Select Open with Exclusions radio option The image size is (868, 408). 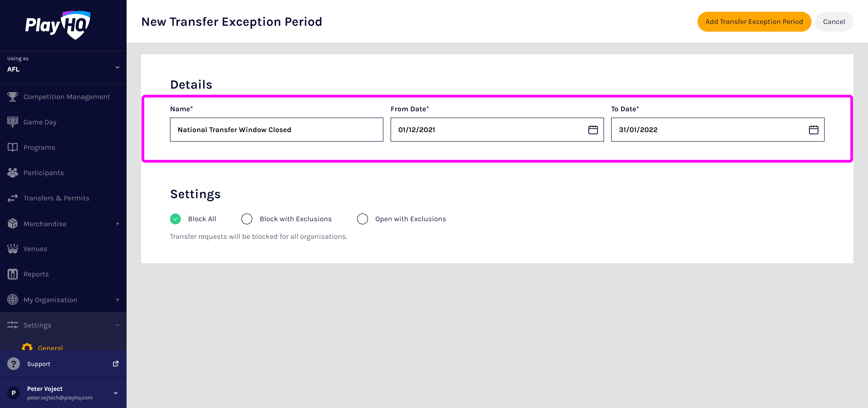[x=362, y=219]
